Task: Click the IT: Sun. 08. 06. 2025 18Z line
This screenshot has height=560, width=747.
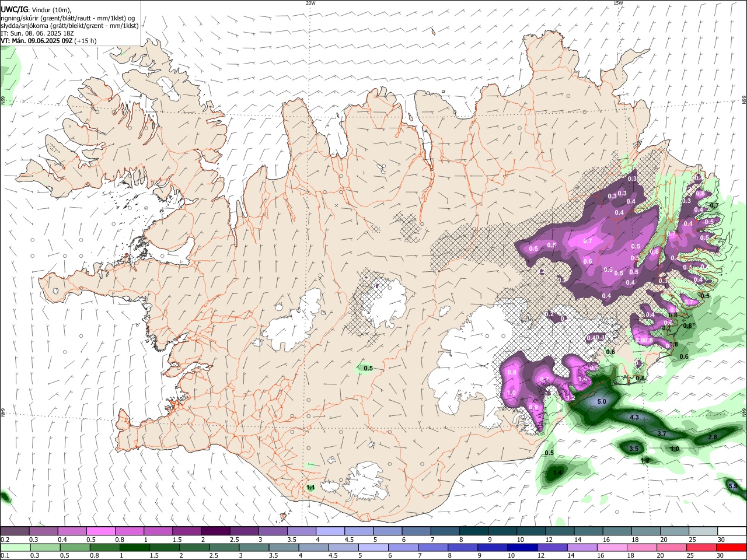Action: pos(36,33)
